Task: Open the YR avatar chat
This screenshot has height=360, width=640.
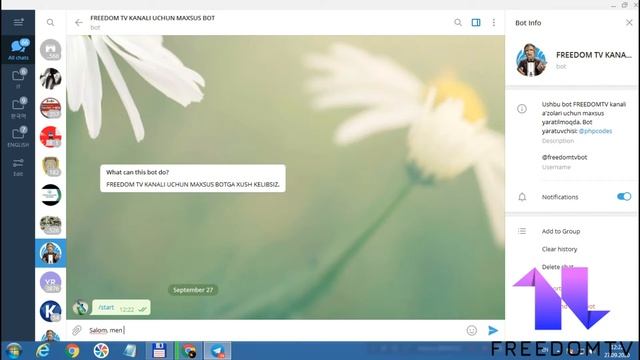Action: tap(50, 282)
